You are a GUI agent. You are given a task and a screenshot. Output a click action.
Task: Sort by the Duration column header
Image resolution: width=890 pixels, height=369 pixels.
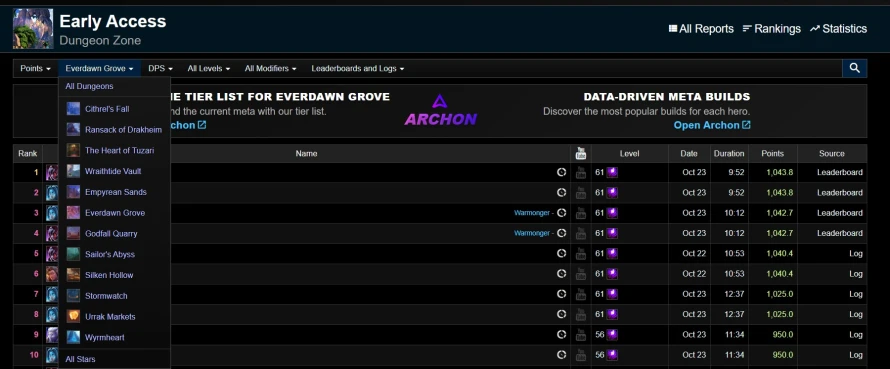pyautogui.click(x=729, y=153)
